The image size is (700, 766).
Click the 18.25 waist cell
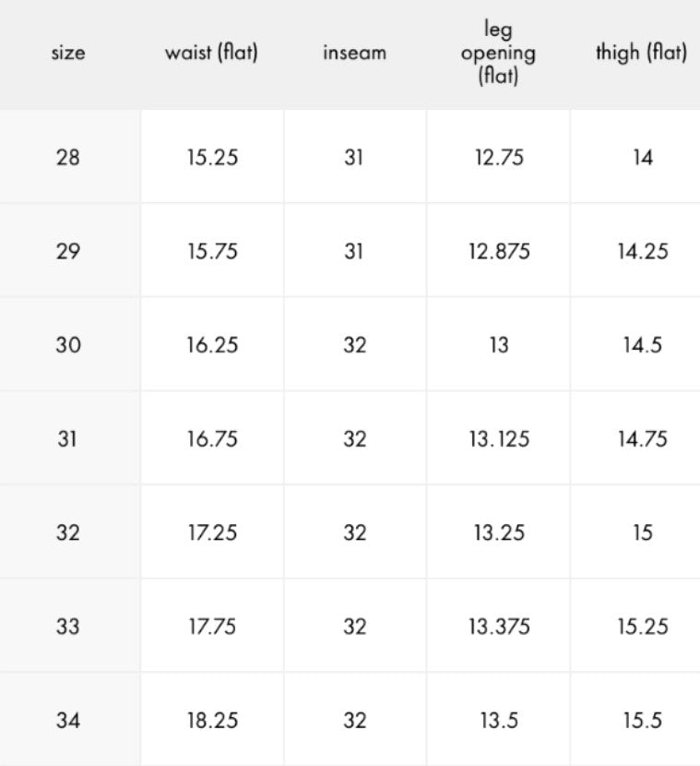(x=212, y=721)
